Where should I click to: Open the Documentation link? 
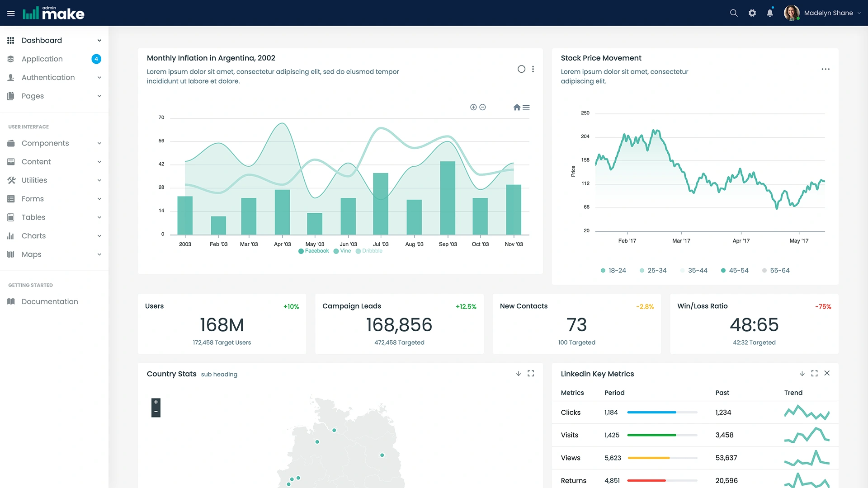(x=50, y=301)
